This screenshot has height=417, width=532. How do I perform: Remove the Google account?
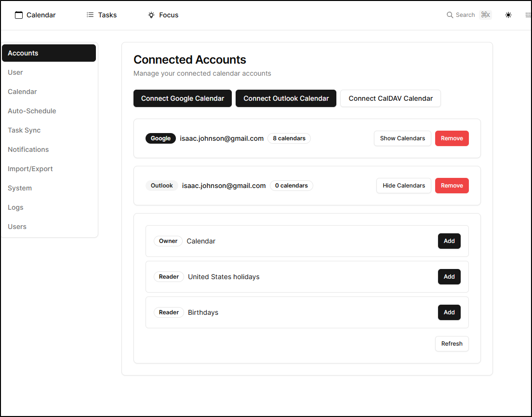(x=452, y=138)
